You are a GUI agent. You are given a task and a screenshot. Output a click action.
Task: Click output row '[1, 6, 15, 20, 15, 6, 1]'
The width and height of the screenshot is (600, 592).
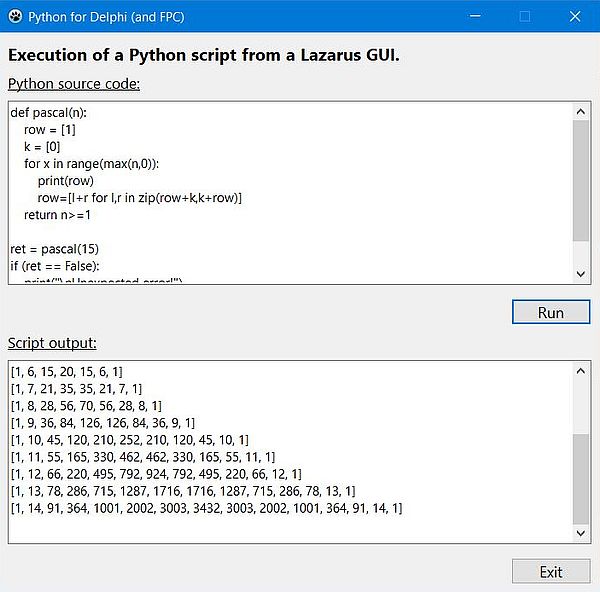[67, 372]
